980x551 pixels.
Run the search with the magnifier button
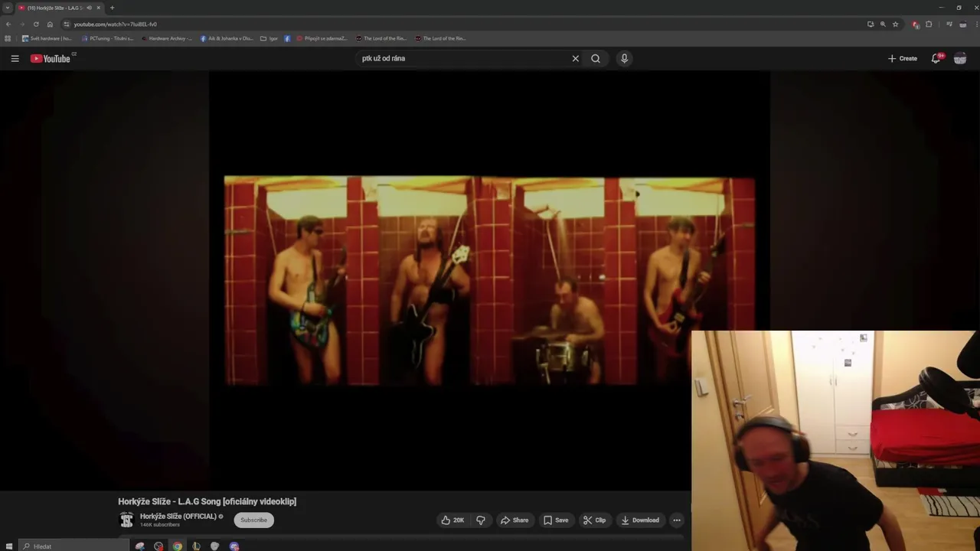pos(596,58)
